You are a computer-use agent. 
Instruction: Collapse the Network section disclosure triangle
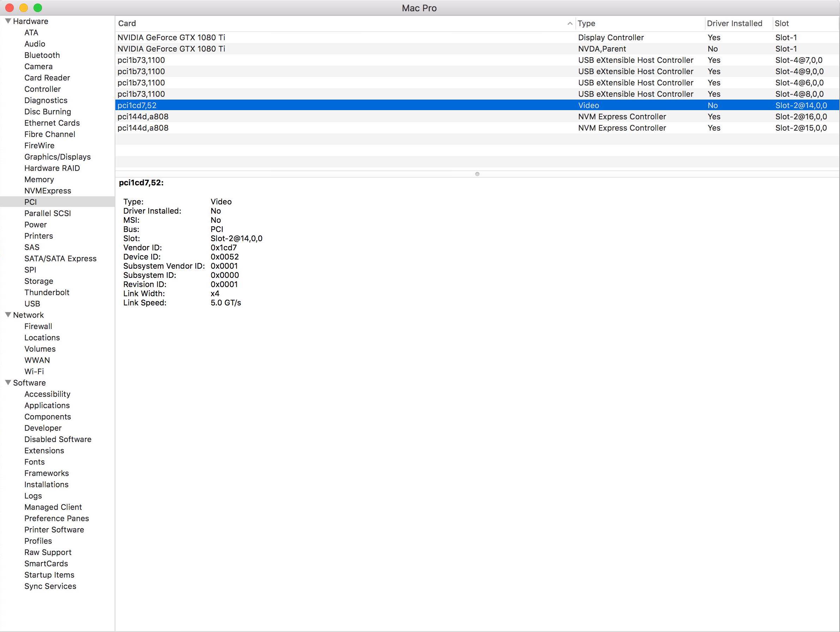(8, 315)
